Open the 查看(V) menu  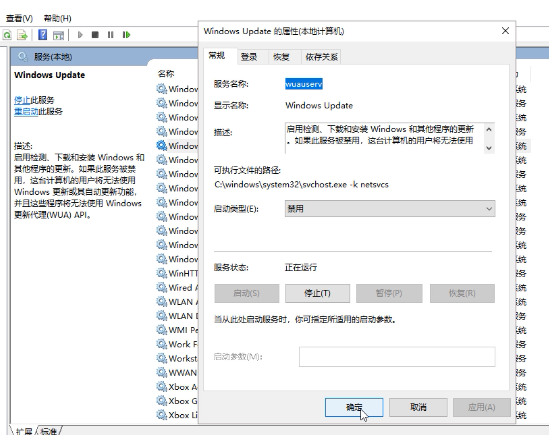(x=19, y=18)
